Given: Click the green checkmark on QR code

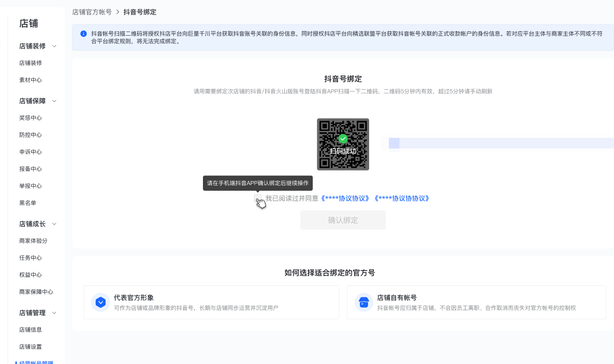Looking at the screenshot, I should (343, 139).
